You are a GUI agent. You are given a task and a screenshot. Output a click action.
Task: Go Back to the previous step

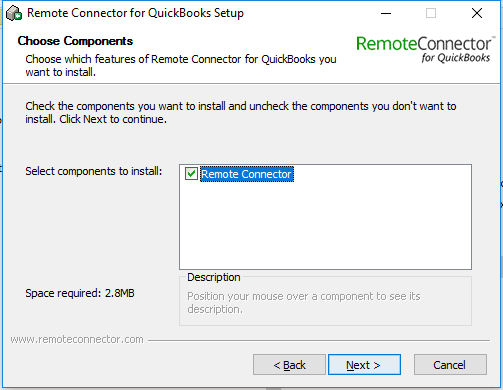pos(289,365)
